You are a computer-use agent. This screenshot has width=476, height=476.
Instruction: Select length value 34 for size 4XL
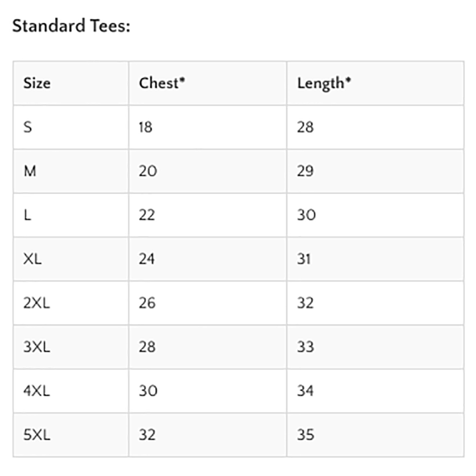[306, 391]
